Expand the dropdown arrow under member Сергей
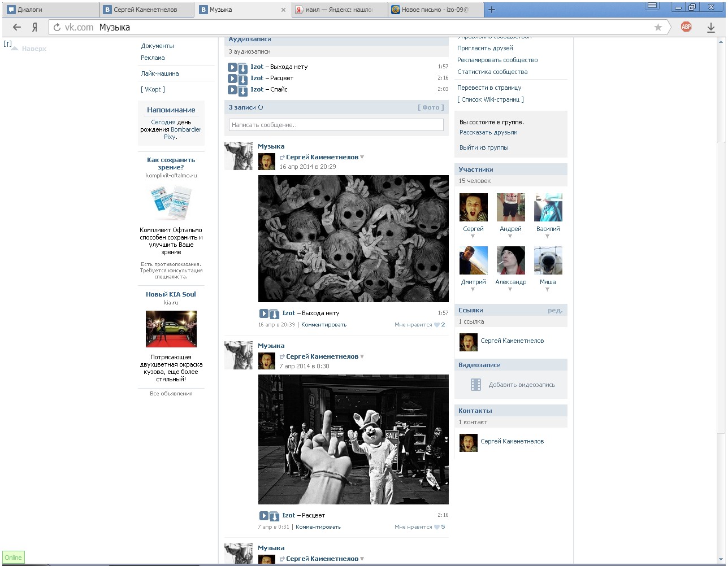This screenshot has width=728, height=566. coord(473,237)
